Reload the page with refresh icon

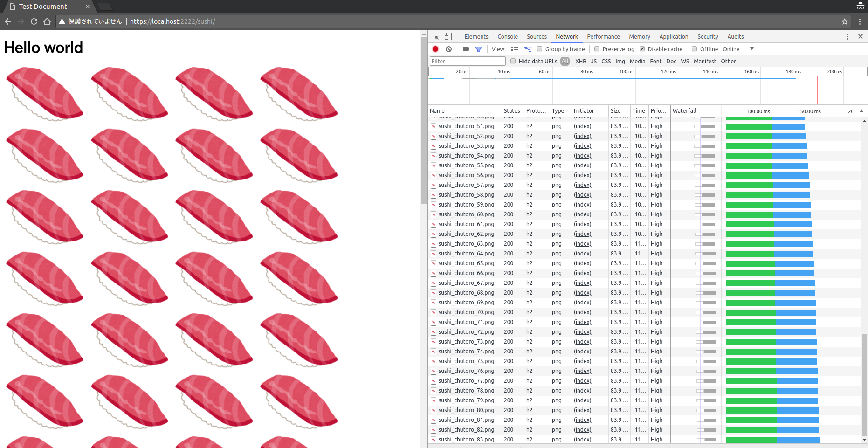point(34,21)
